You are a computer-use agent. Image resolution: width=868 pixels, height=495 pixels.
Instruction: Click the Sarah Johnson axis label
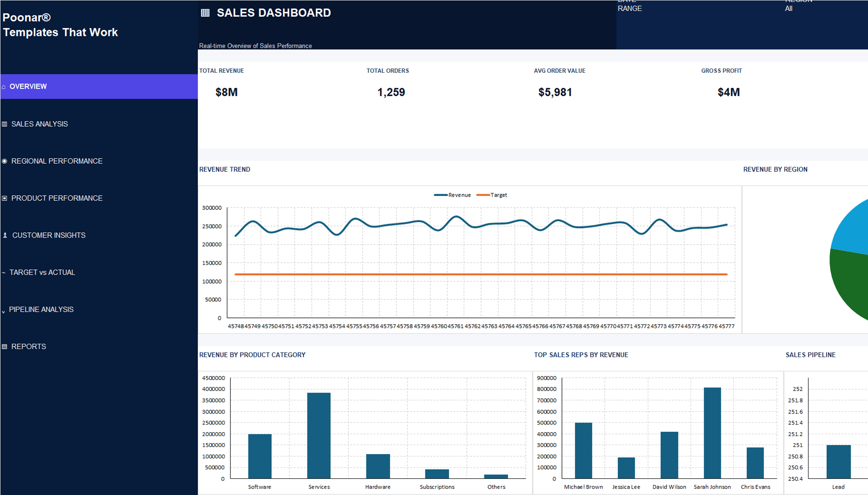coord(712,487)
